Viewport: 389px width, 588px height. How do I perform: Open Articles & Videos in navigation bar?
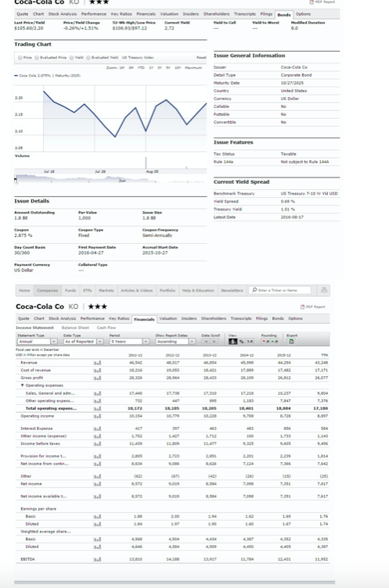pyautogui.click(x=137, y=290)
